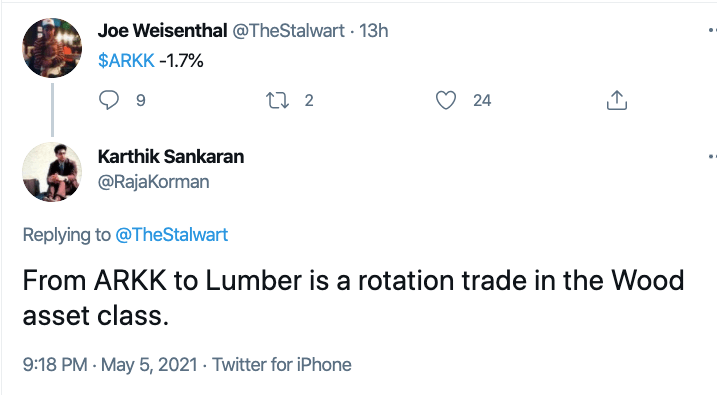Visit the @RajaKorman handle
The width and height of the screenshot is (717, 395).
(154, 182)
